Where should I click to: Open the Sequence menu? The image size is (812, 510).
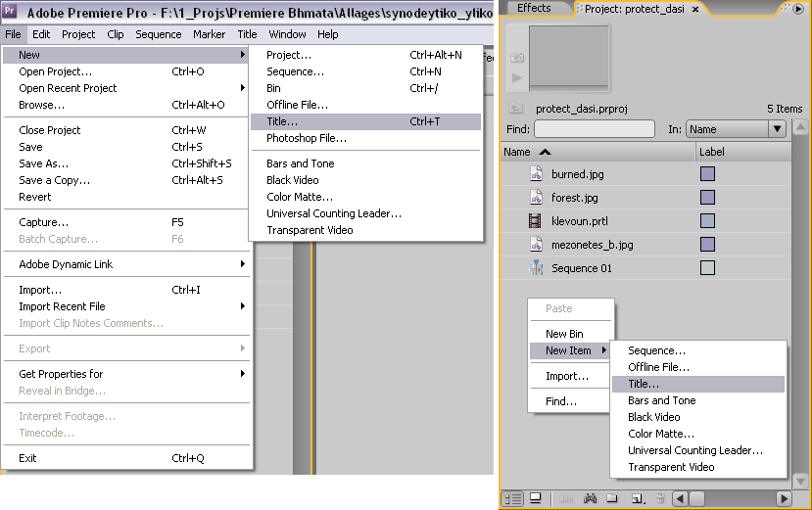[159, 34]
